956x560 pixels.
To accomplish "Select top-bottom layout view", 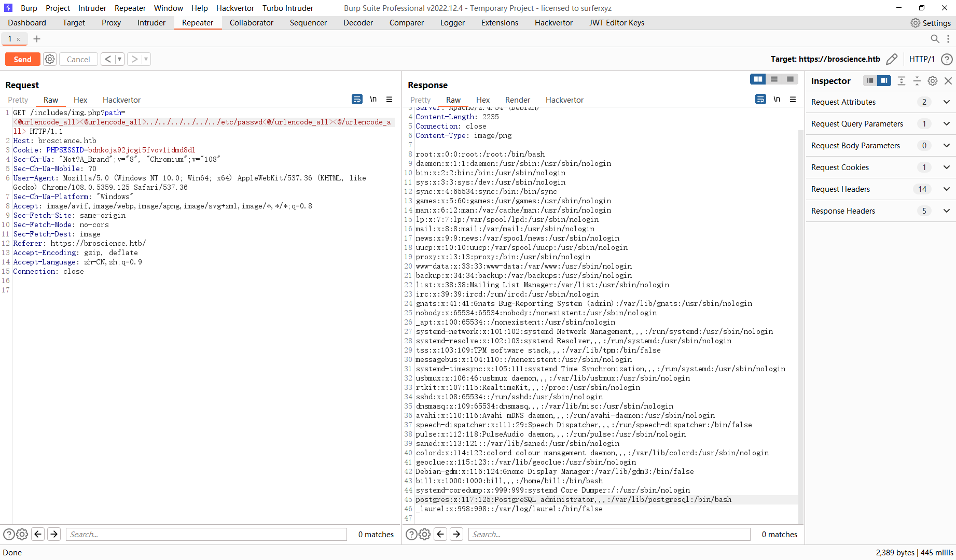I will click(774, 79).
